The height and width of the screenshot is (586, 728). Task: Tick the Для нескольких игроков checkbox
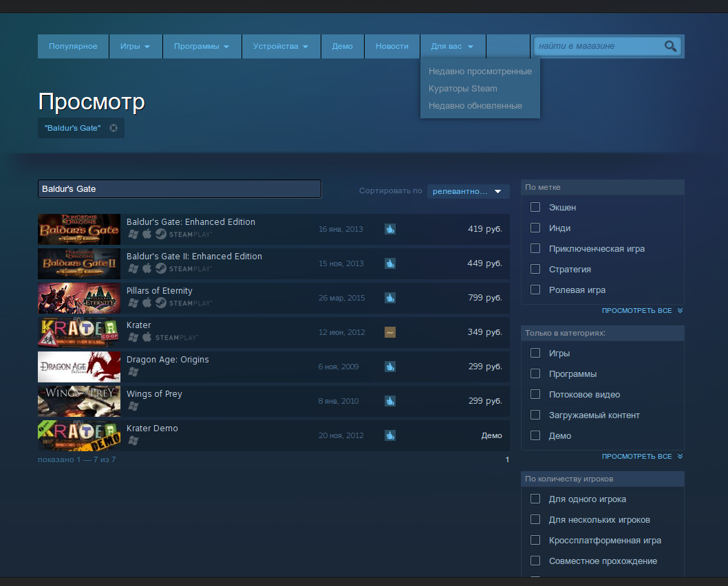click(535, 519)
